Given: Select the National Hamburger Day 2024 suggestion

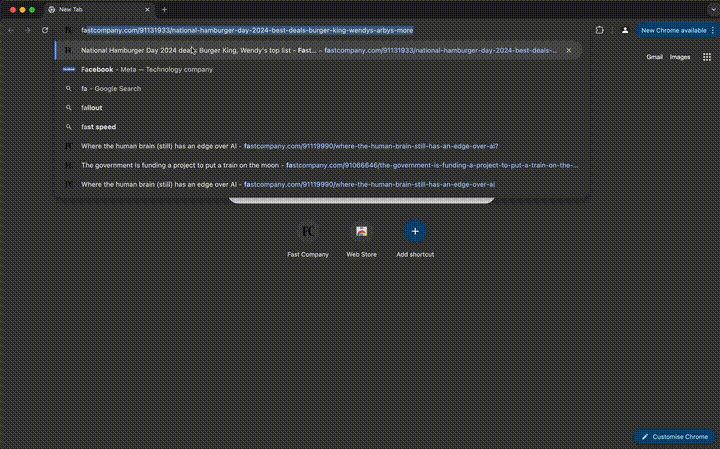Looking at the screenshot, I should (x=318, y=51).
